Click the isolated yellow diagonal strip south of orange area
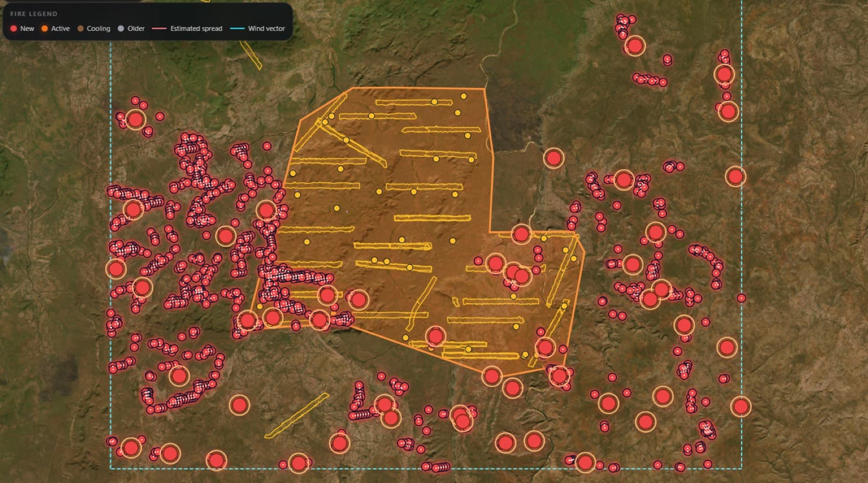This screenshot has width=868, height=483. pyautogui.click(x=296, y=415)
